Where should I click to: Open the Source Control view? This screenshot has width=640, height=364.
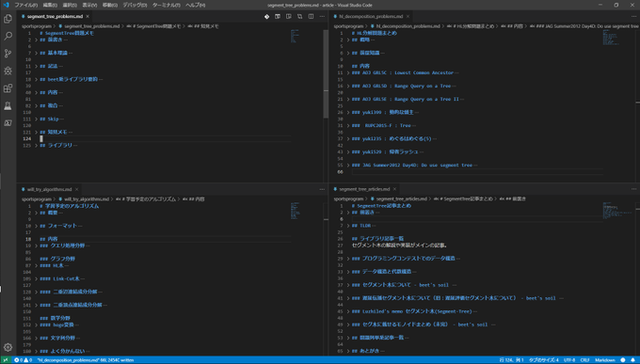(x=8, y=54)
